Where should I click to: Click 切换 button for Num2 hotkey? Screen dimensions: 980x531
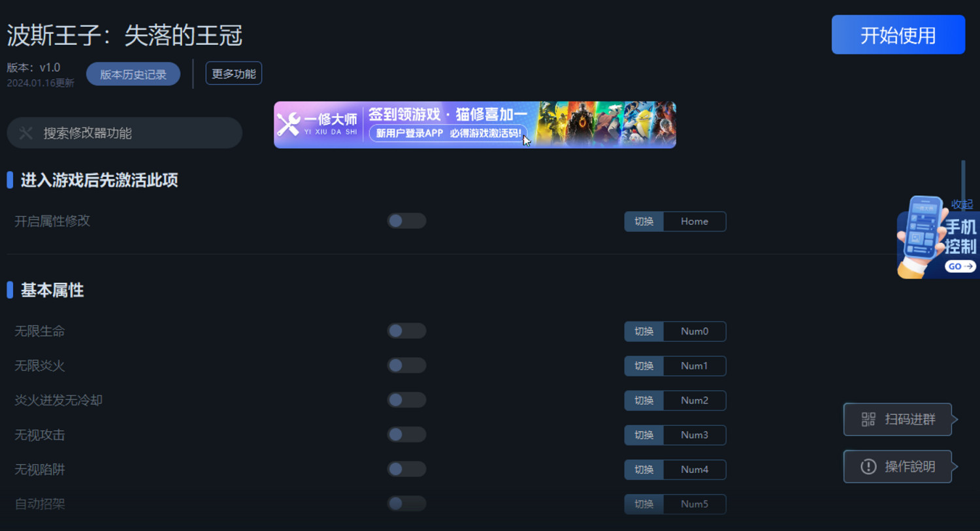coord(644,400)
